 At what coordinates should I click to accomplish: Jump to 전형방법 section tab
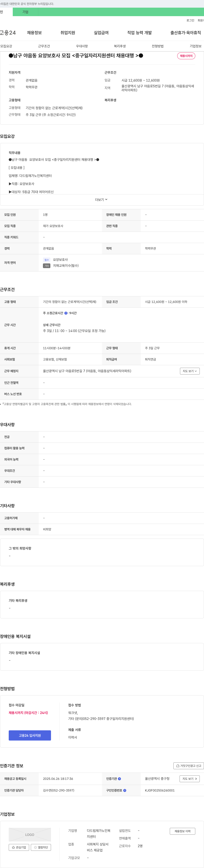point(157,46)
